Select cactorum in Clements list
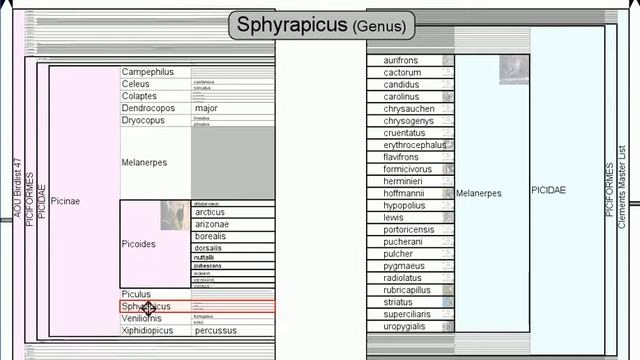This screenshot has width=640, height=360. coord(411,73)
